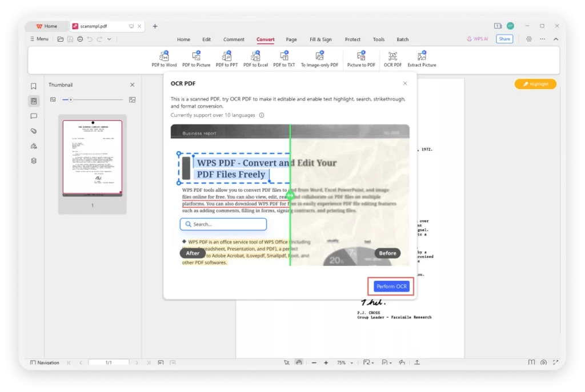
Task: Click the Perform OCR button
Action: (391, 286)
